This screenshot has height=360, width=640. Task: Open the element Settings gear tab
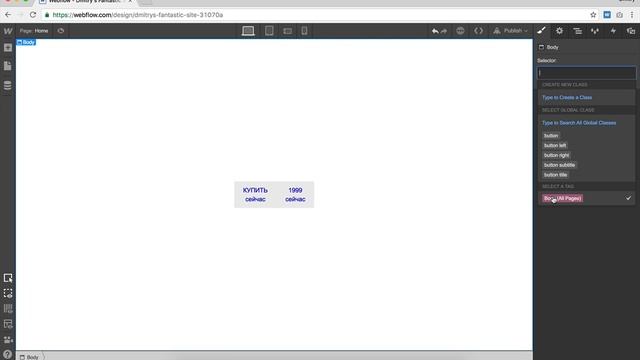(560, 31)
